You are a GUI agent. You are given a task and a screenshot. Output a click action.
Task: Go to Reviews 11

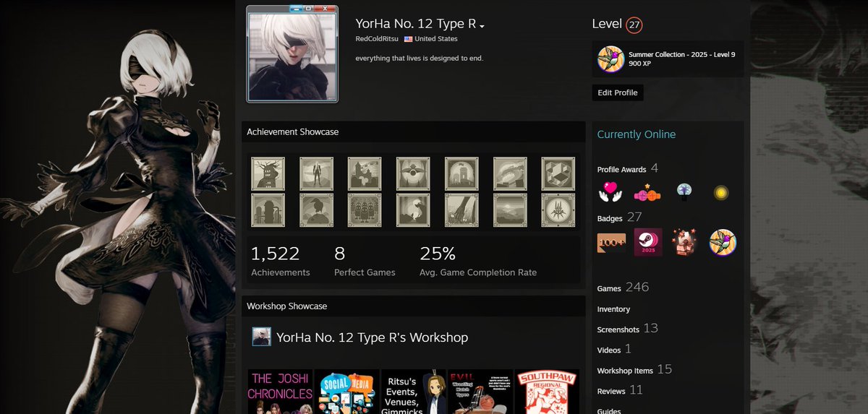620,391
